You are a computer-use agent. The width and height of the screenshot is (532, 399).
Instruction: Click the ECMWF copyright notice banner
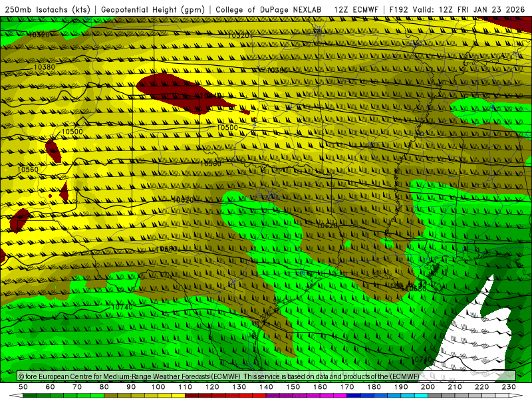point(267,376)
